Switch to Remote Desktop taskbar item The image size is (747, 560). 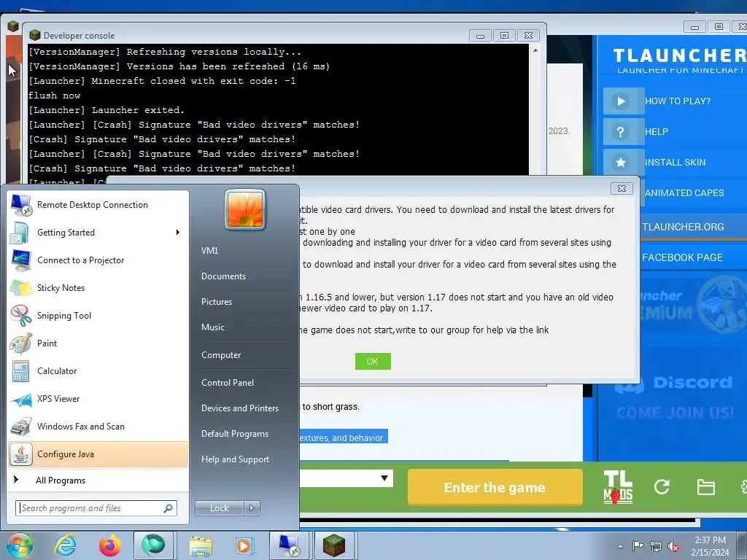[x=289, y=545]
